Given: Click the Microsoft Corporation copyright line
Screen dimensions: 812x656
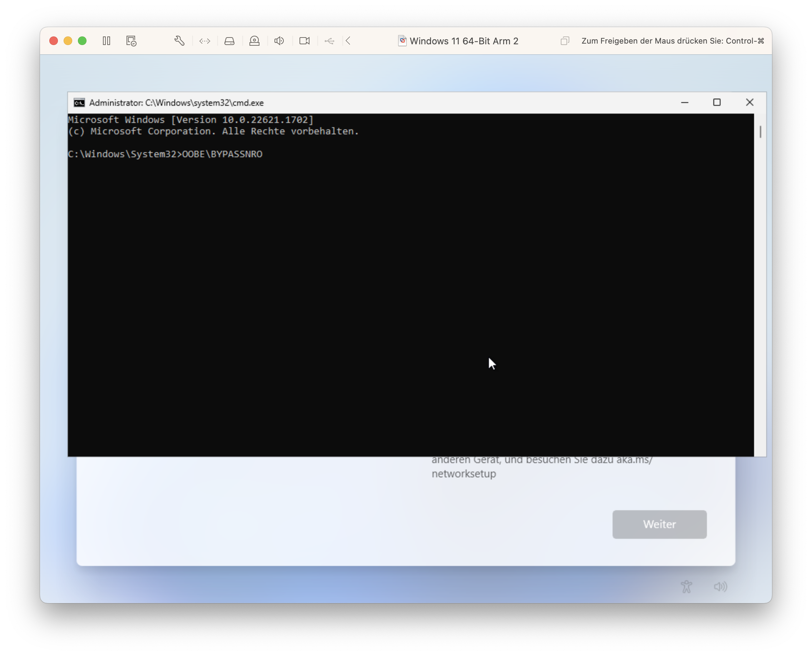Looking at the screenshot, I should coord(213,131).
